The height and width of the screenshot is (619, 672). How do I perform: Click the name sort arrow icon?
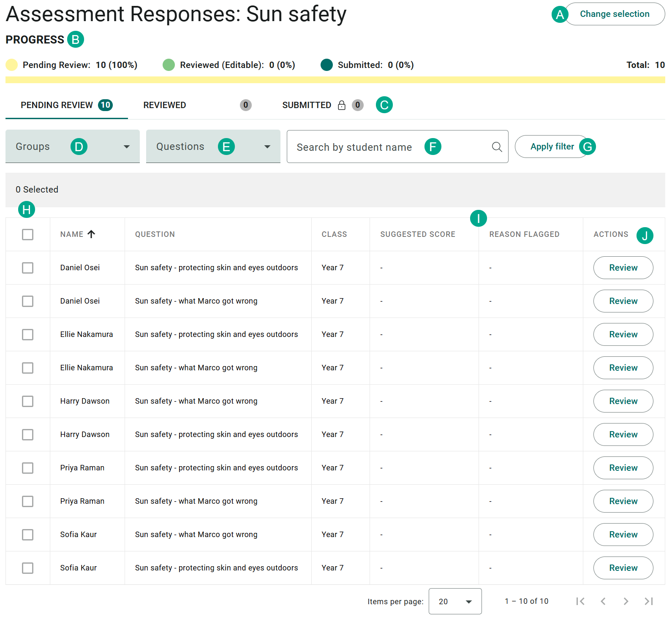point(91,234)
